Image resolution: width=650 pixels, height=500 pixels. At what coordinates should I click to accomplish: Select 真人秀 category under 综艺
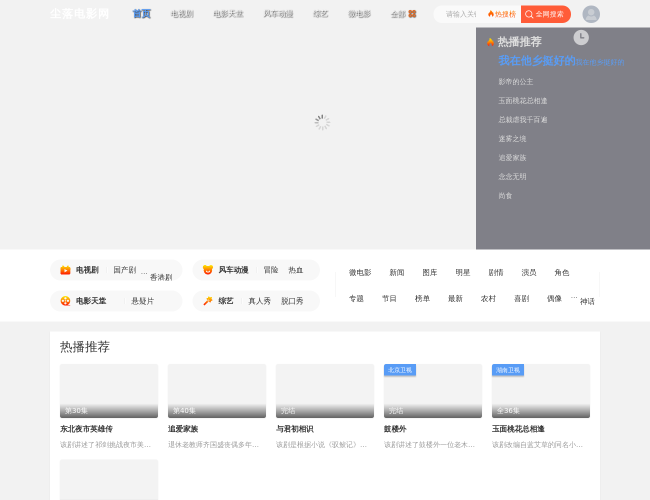[x=260, y=301]
